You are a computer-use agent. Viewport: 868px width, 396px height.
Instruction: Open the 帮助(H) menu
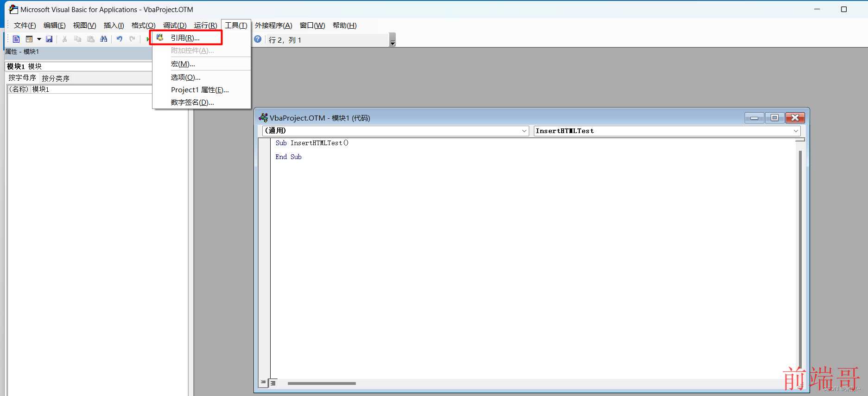[x=344, y=26]
